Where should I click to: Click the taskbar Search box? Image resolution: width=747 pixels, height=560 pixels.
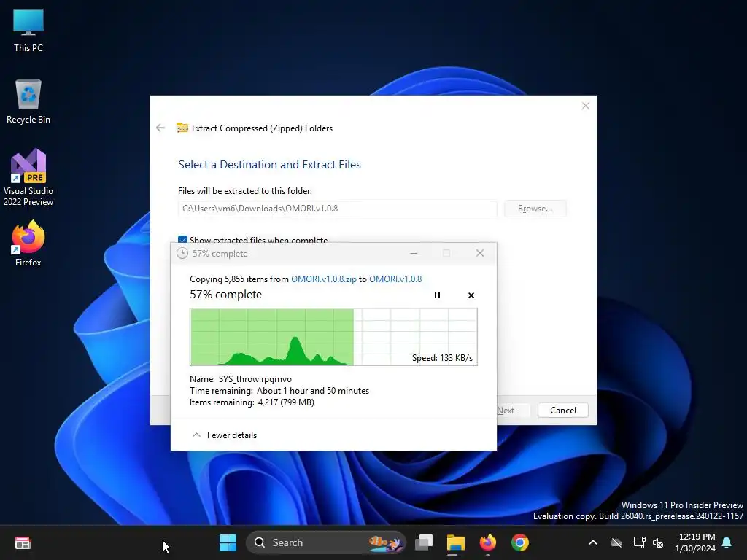coord(326,542)
